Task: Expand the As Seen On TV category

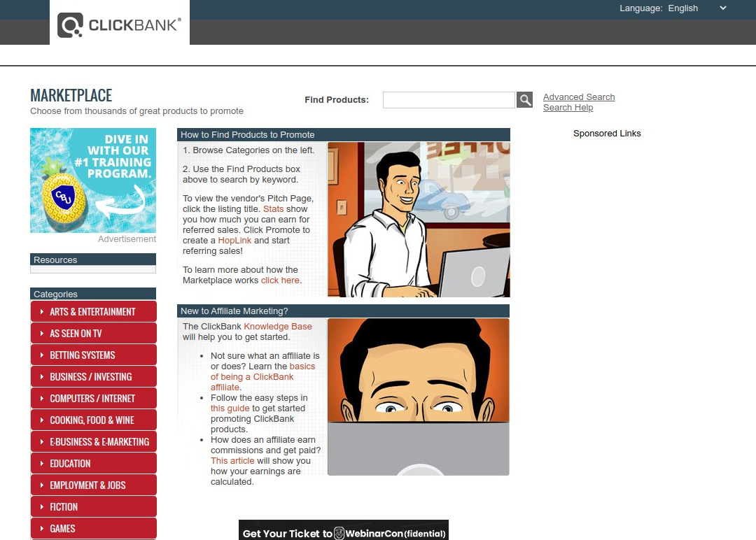Action: click(94, 334)
